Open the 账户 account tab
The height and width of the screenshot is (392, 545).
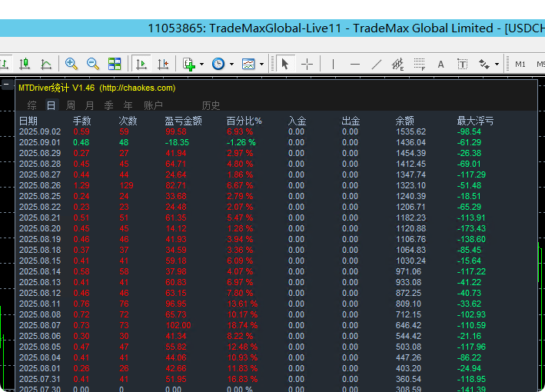pos(153,105)
